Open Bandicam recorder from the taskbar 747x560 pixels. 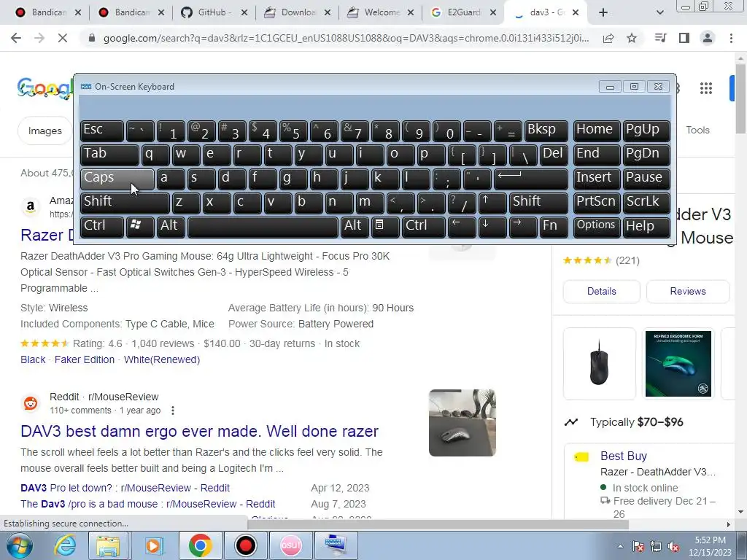tap(246, 545)
